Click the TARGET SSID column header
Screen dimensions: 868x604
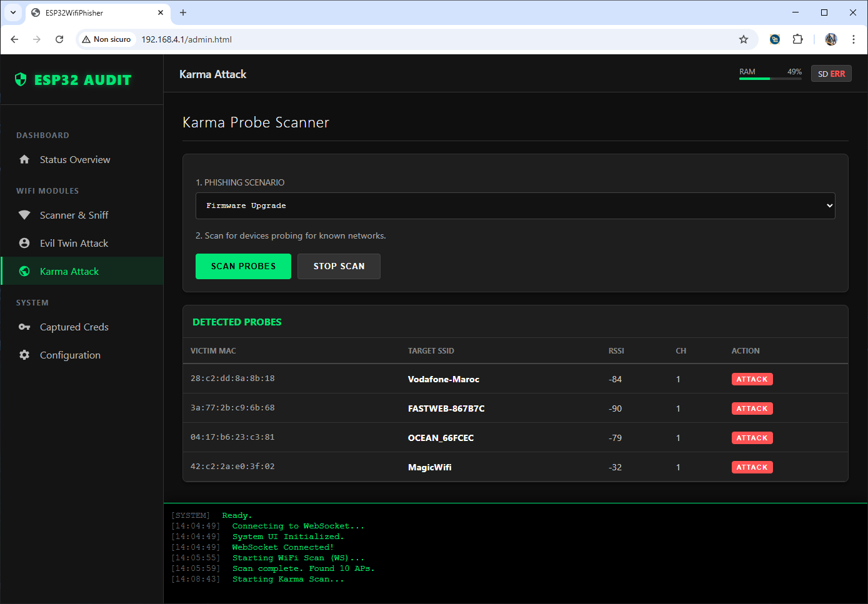point(431,351)
